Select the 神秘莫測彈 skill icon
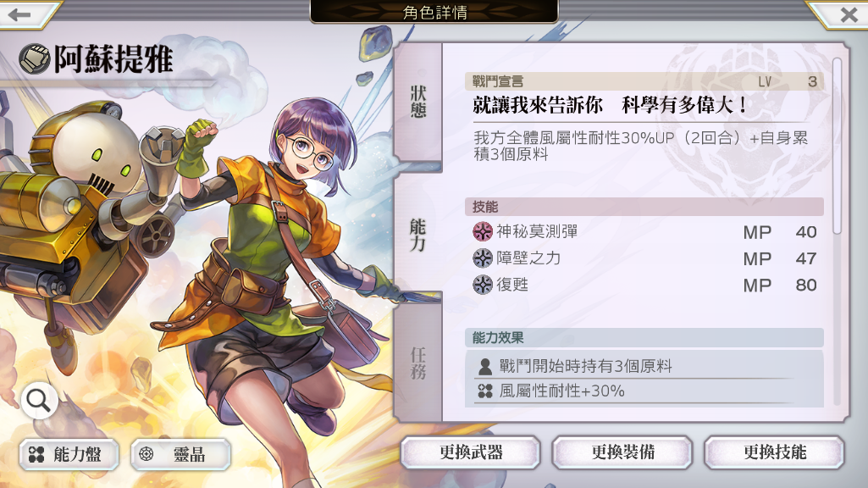 point(483,231)
